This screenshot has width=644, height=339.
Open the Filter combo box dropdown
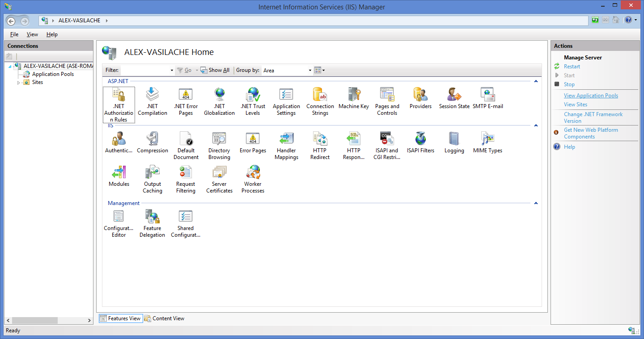pos(172,71)
